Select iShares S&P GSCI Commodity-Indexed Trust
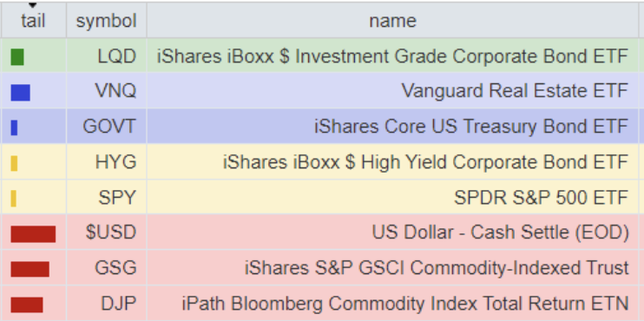 [x=437, y=268]
